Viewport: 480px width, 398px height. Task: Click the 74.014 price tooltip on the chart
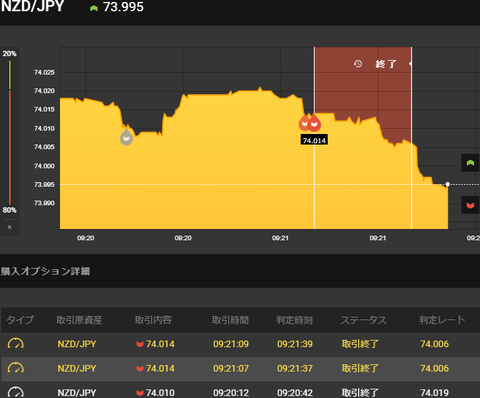[314, 140]
